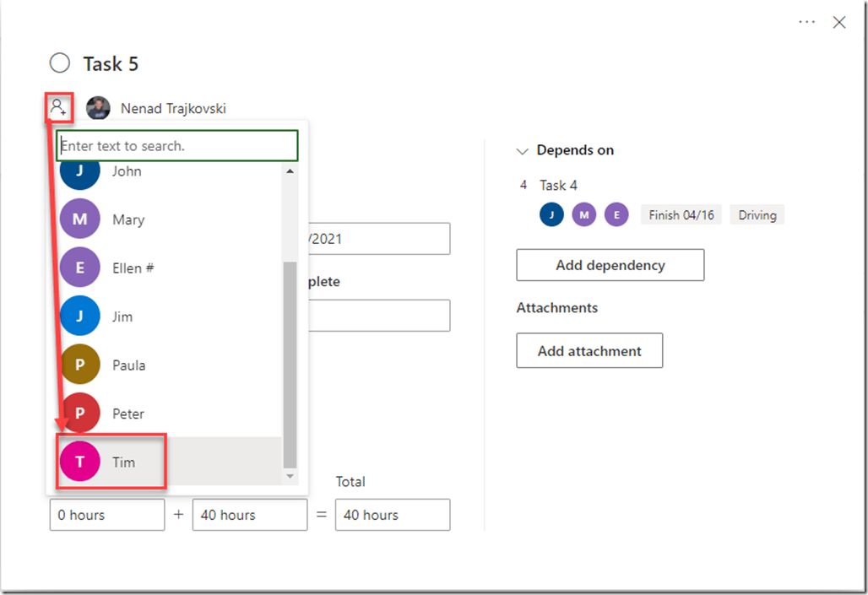Image resolution: width=868 pixels, height=595 pixels.
Task: Select Mary from the people list
Action: point(128,219)
